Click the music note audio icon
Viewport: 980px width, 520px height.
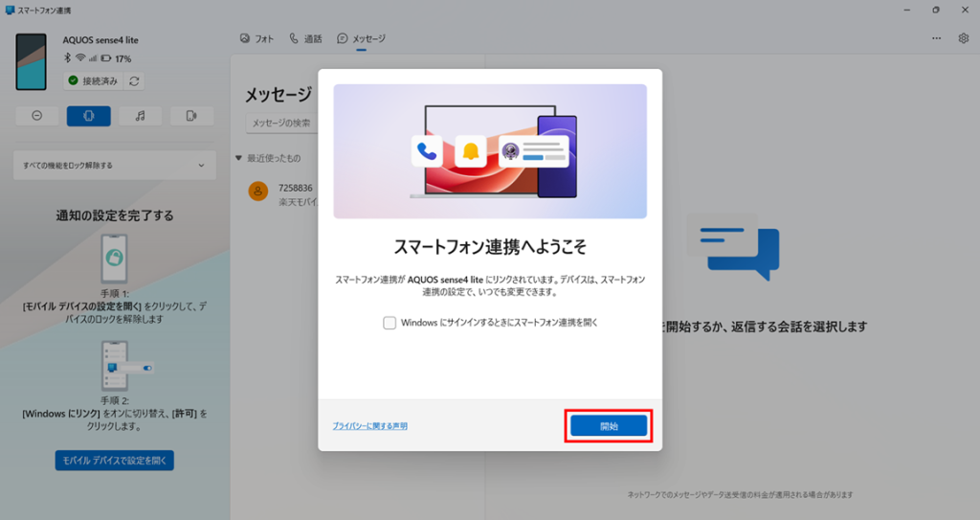tap(141, 116)
